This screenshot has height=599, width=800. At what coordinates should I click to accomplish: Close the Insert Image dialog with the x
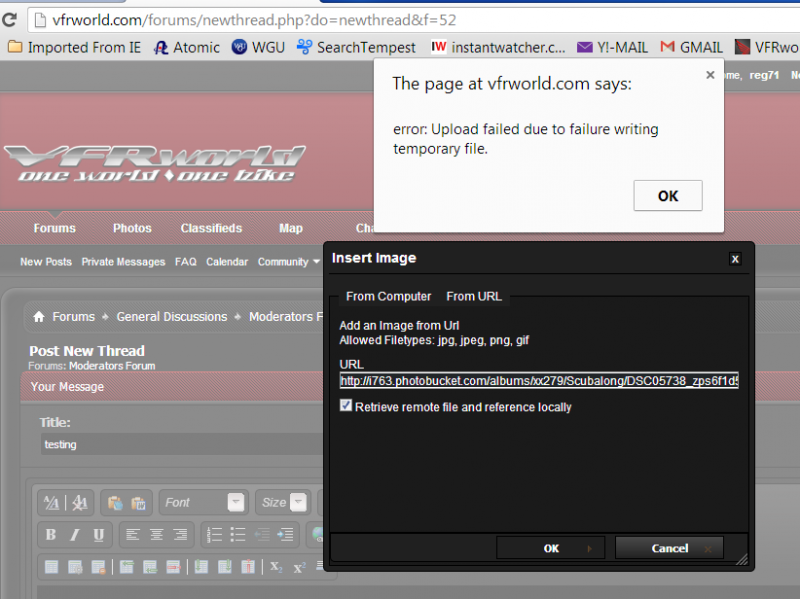735,259
